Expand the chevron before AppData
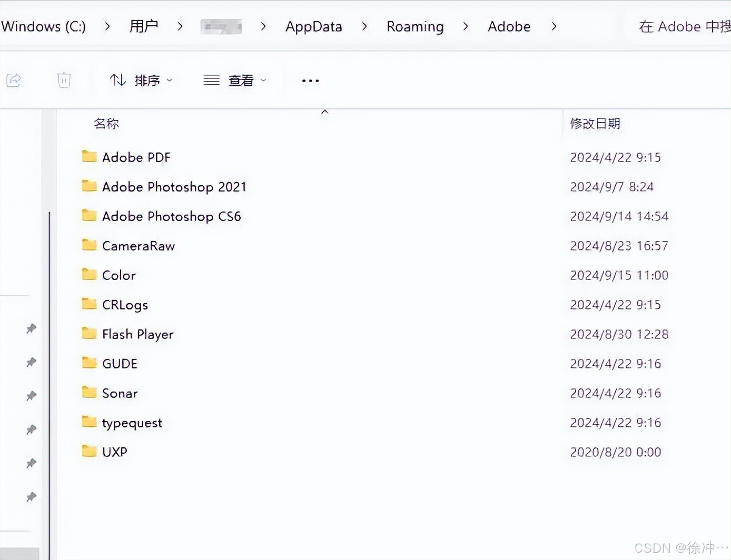 click(263, 26)
